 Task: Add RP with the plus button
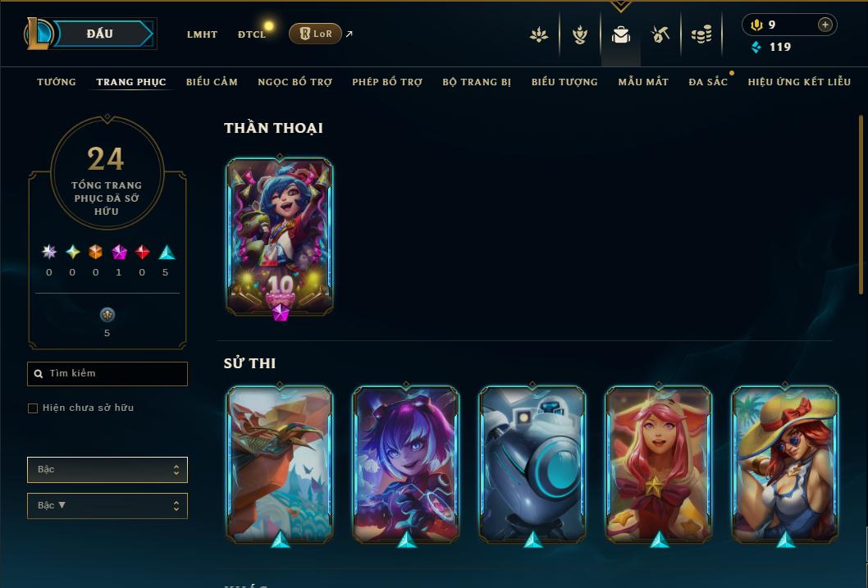click(x=825, y=25)
